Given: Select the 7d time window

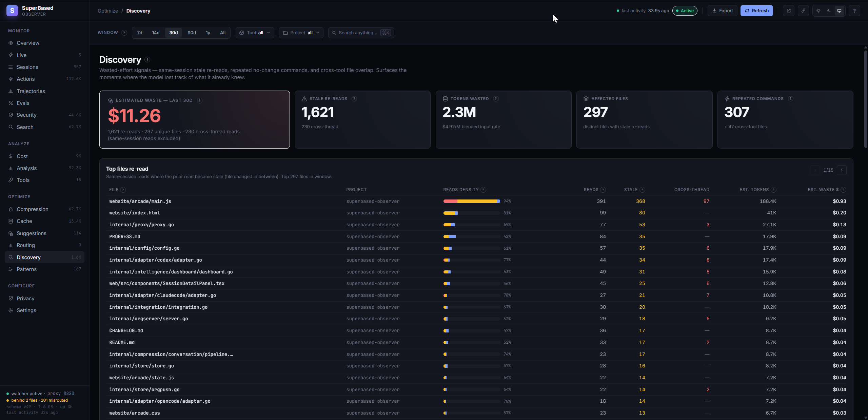Looking at the screenshot, I should (140, 33).
